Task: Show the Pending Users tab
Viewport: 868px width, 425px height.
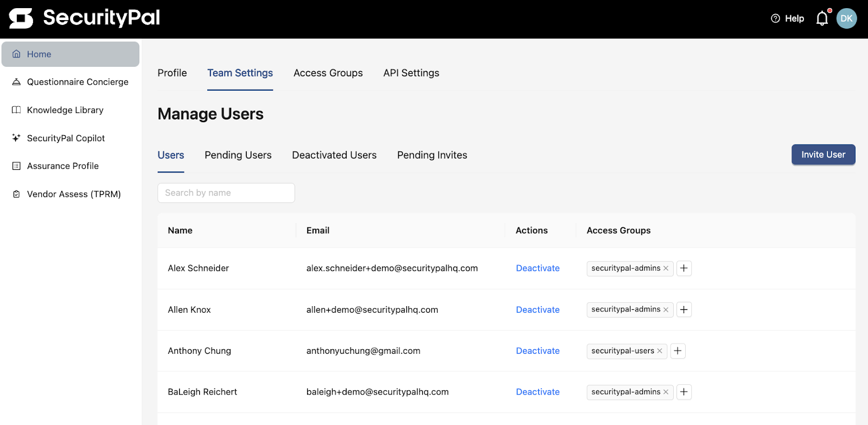Action: (238, 155)
